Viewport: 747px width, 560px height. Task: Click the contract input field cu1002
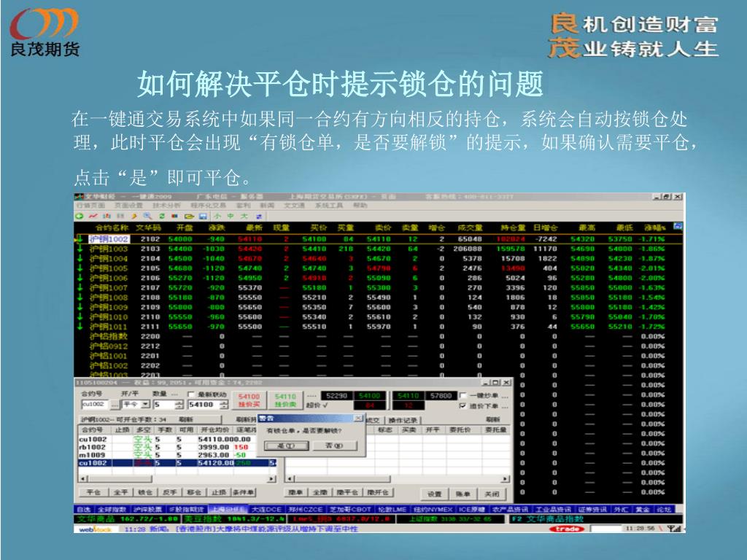pyautogui.click(x=95, y=404)
